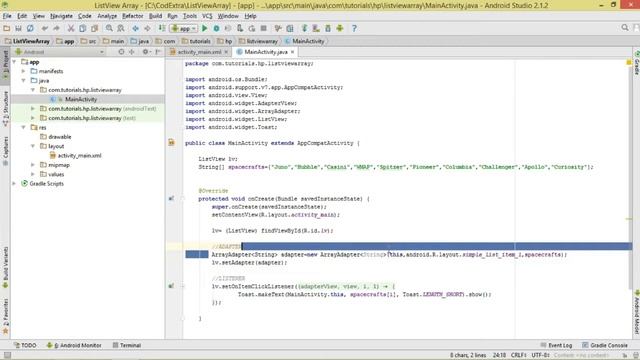
Task: Click the Cut scissors icon
Action: (x=71, y=28)
